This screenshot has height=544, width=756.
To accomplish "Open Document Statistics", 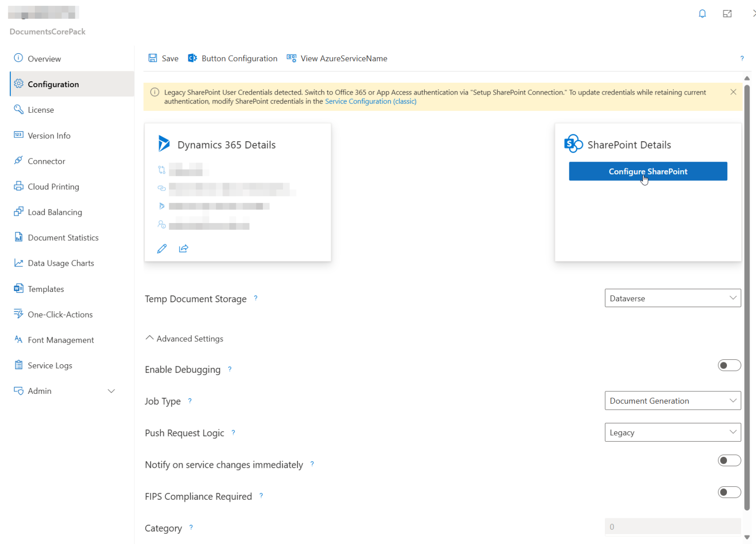I will coord(63,237).
